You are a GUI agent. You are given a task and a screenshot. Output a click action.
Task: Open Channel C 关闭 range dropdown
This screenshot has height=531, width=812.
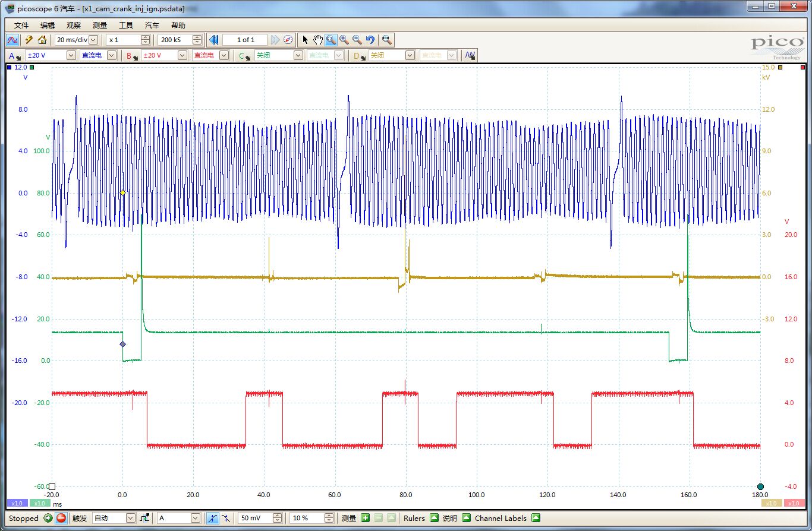click(x=298, y=55)
